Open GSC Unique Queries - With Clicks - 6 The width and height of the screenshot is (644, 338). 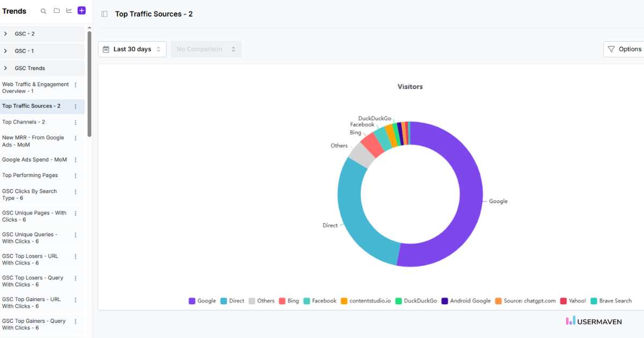click(x=29, y=238)
